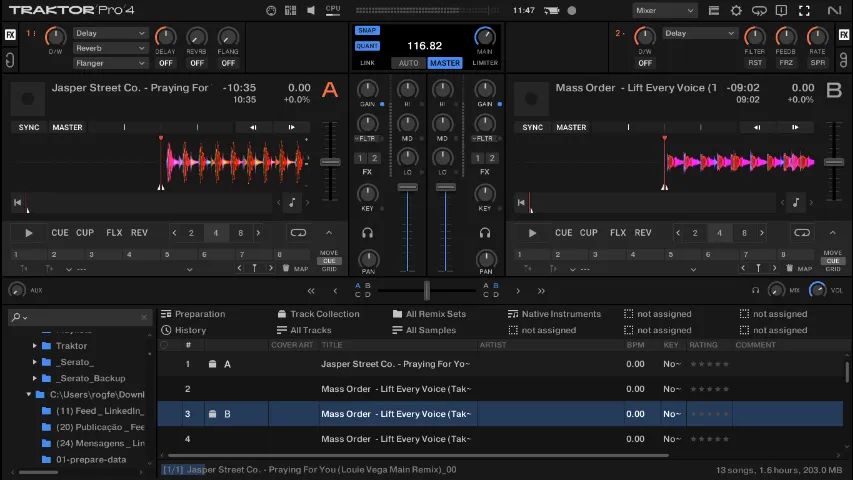853x480 pixels.
Task: Open the Track Collection favorite
Action: pos(318,314)
